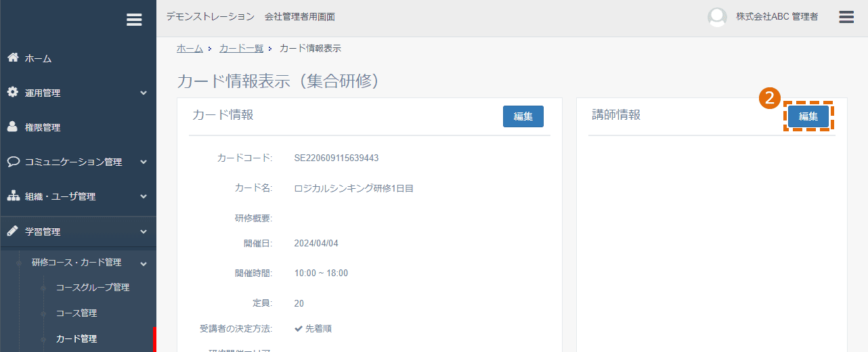Collapse the 研修コース・カード管理 chevron
The height and width of the screenshot is (352, 868).
tap(144, 263)
